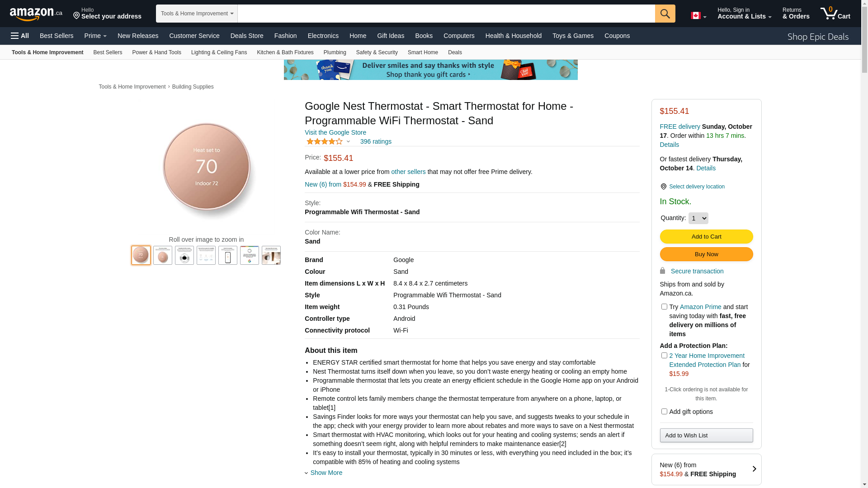Select the second sand thermostat thumbnail

tap(163, 255)
